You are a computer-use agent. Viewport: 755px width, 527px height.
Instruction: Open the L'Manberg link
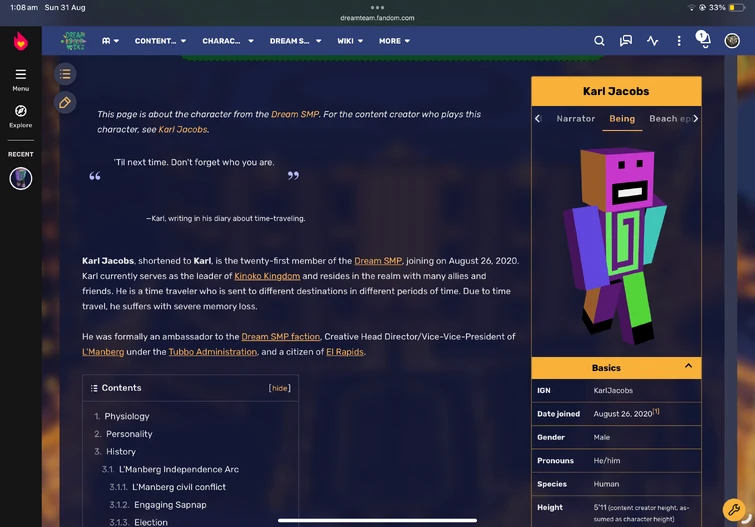coord(103,352)
